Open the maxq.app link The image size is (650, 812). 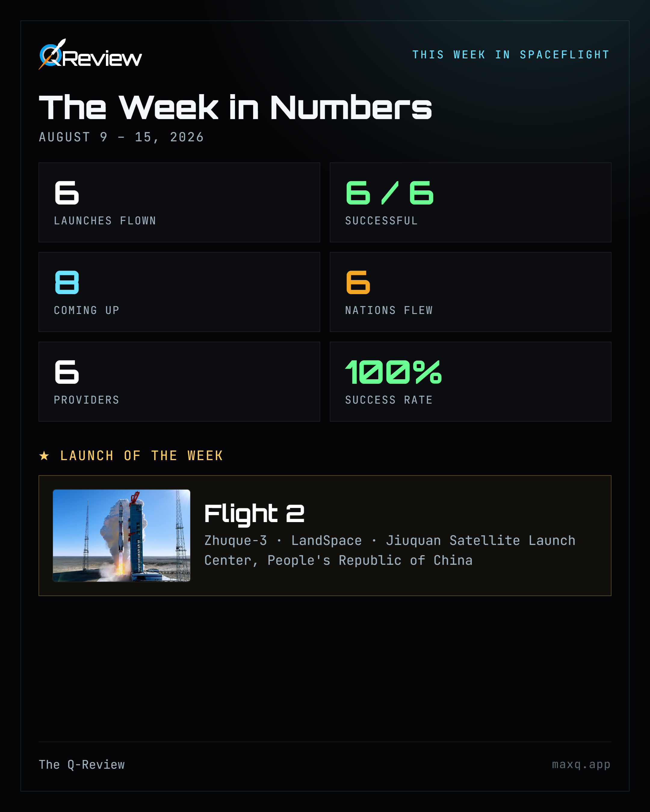pos(581,764)
